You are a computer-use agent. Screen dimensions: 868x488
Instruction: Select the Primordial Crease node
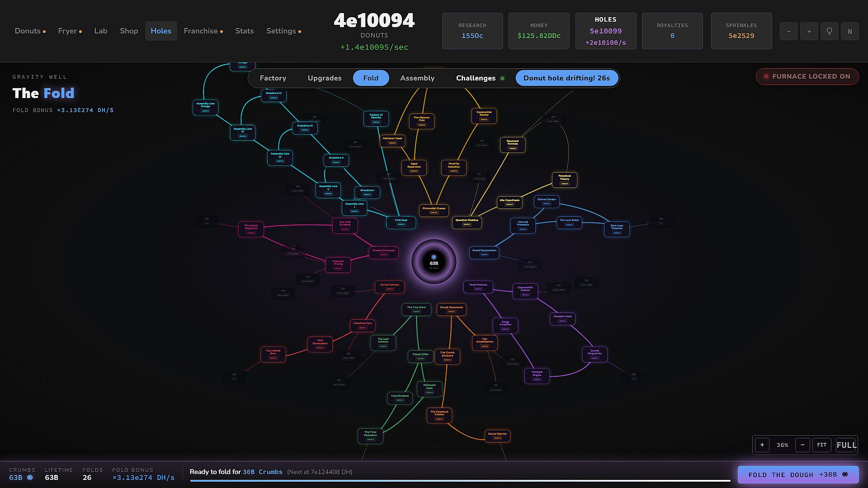[x=434, y=211]
